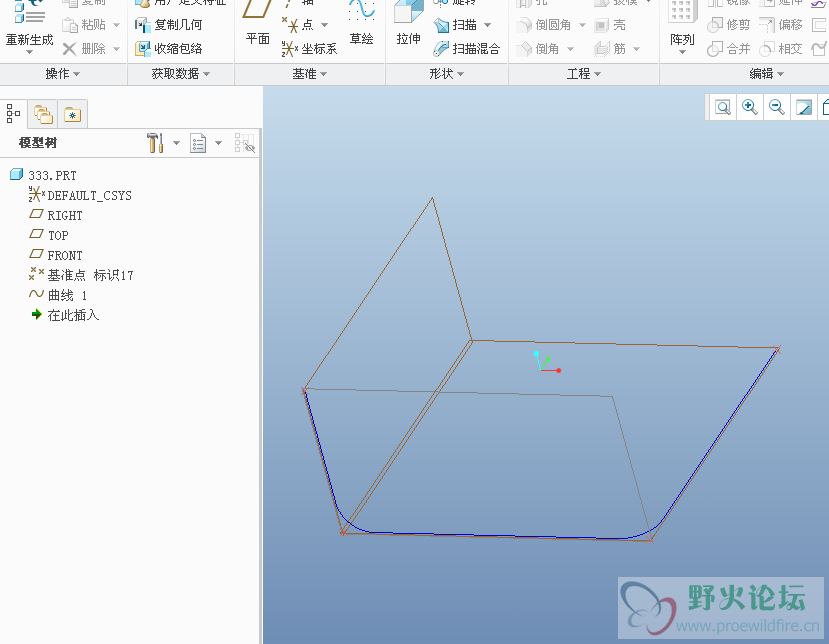Click the Zoom Out icon
This screenshot has height=644, width=829.
[x=777, y=107]
